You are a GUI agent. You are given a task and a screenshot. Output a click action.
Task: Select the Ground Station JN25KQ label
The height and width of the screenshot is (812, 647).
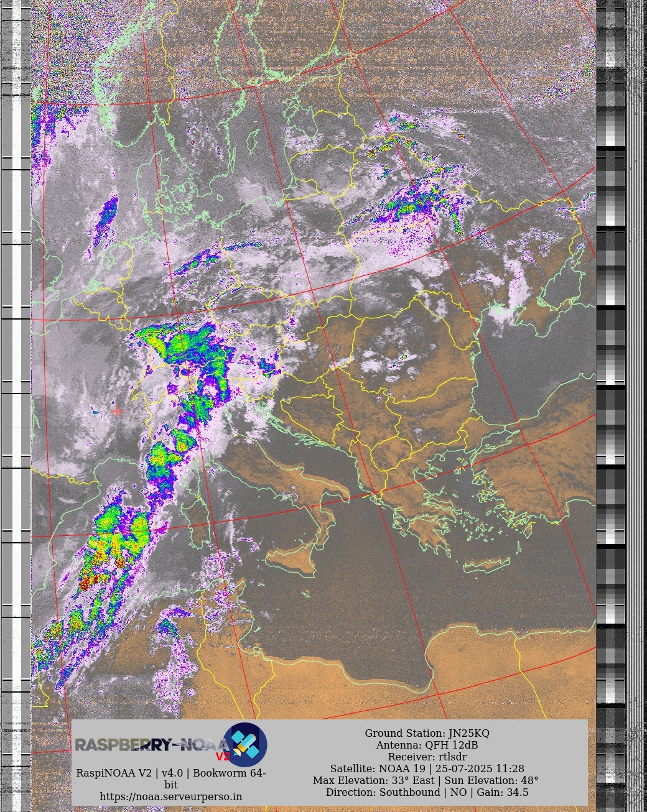[427, 734]
